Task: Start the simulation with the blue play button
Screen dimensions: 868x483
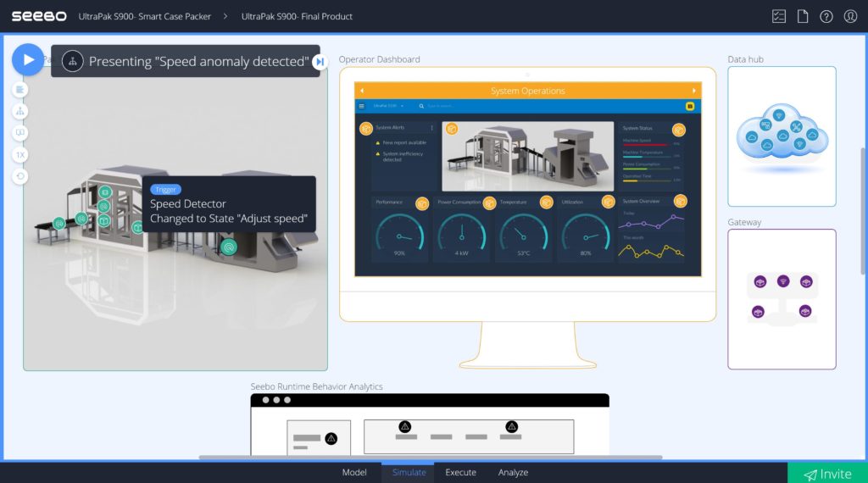Action: (28, 60)
